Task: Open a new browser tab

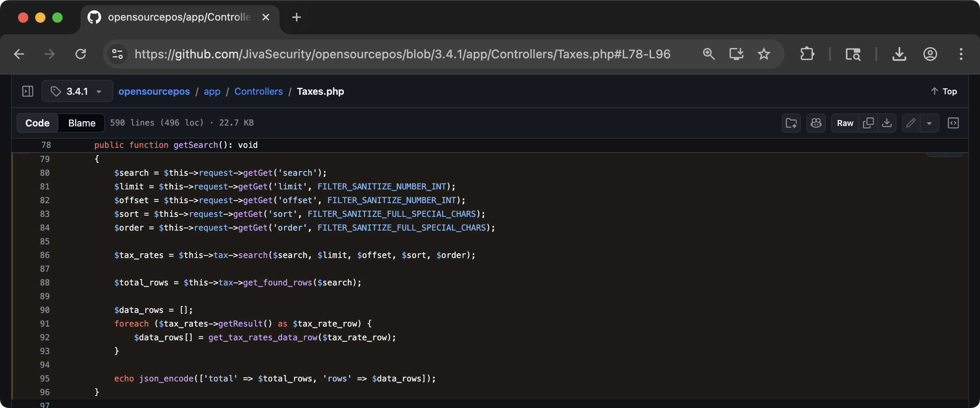Action: 296,17
